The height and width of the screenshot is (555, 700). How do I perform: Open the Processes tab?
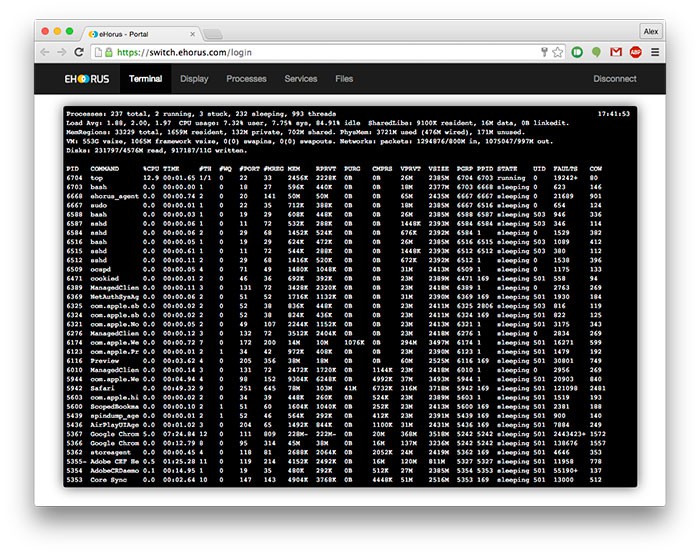coord(246,79)
